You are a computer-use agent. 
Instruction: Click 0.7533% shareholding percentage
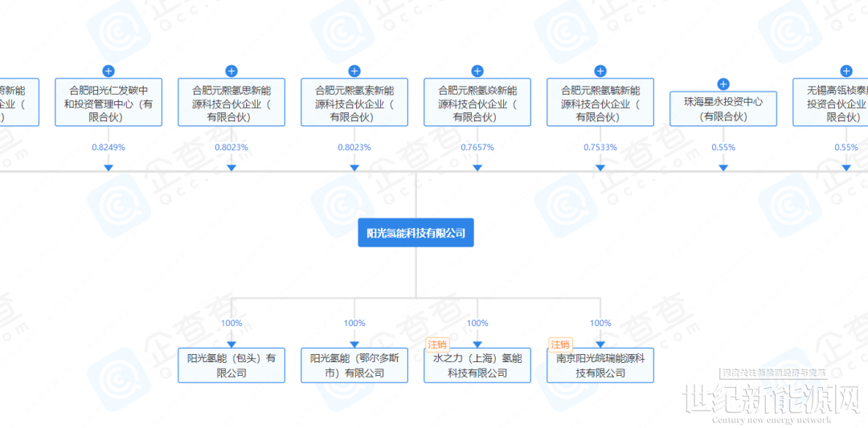pyautogui.click(x=600, y=148)
